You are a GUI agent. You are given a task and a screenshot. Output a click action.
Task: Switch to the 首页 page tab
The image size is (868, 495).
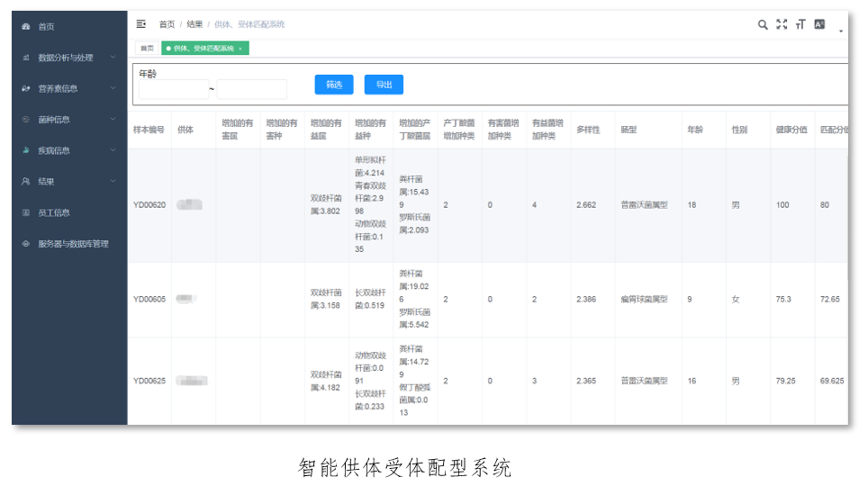147,49
